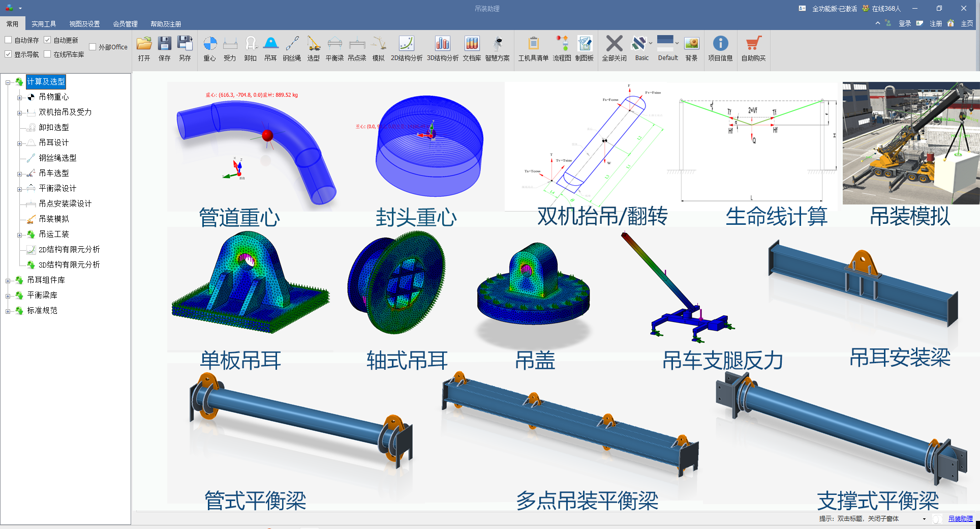Pick the Default color scheme swatch
This screenshot has height=529, width=980.
pos(665,43)
